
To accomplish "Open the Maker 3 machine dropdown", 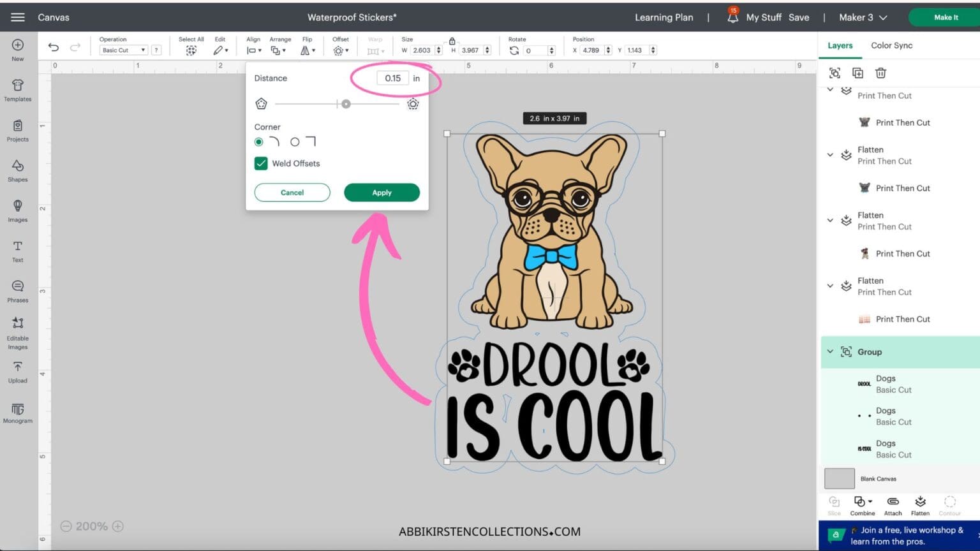I will 863,17.
